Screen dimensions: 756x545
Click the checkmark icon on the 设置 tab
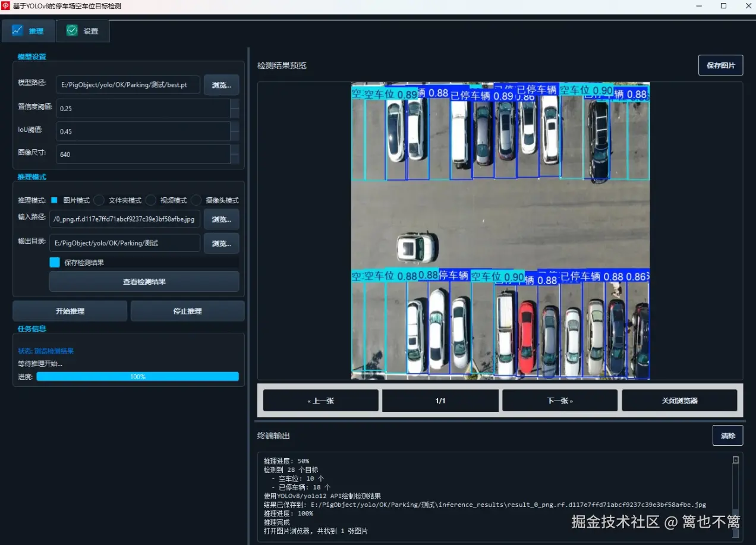(72, 30)
